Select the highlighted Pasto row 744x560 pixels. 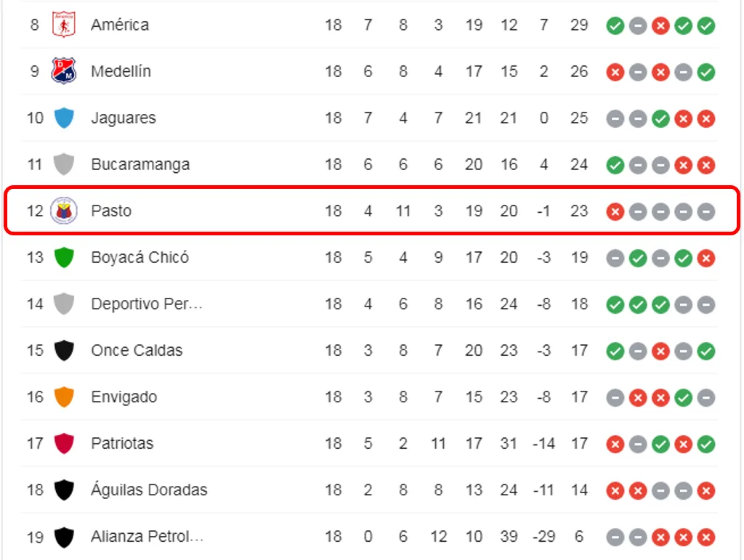(x=372, y=210)
